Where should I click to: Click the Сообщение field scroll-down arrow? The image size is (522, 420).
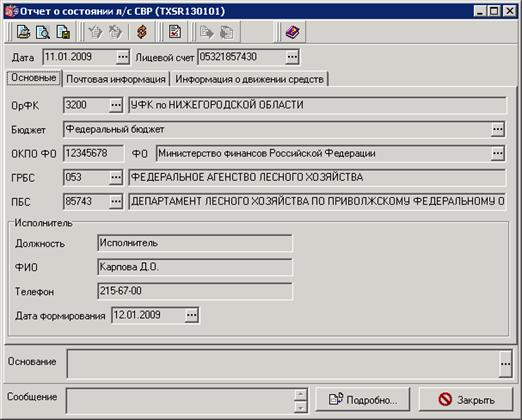point(301,407)
